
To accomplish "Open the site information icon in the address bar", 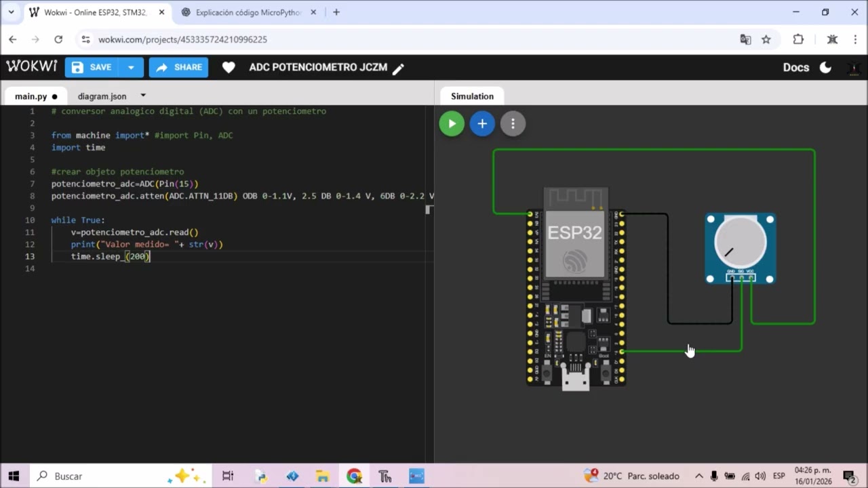I will pos(85,39).
